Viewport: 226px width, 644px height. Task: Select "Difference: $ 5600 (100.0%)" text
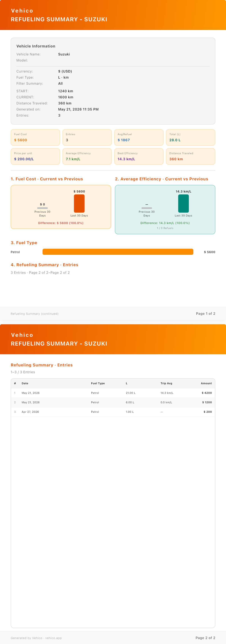[x=61, y=223]
